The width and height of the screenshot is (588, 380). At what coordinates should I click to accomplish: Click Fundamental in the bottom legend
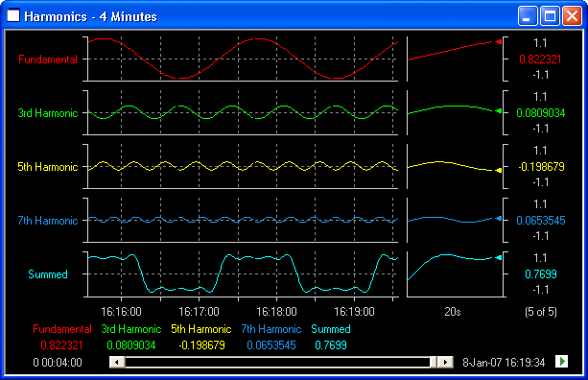tap(62, 329)
